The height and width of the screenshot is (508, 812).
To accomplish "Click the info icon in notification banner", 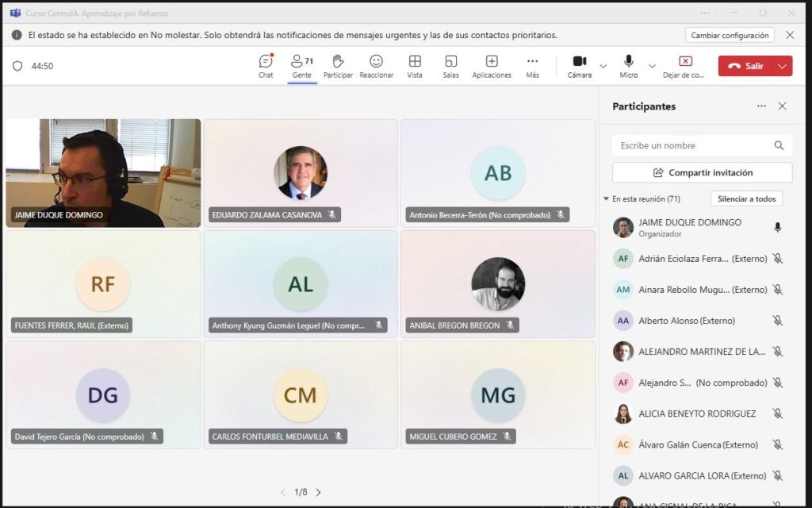I will (x=17, y=35).
